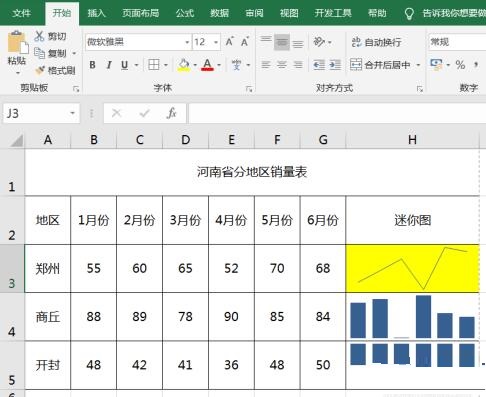The width and height of the screenshot is (486, 397).
Task: Toggle underline formatting
Action: 124,65
